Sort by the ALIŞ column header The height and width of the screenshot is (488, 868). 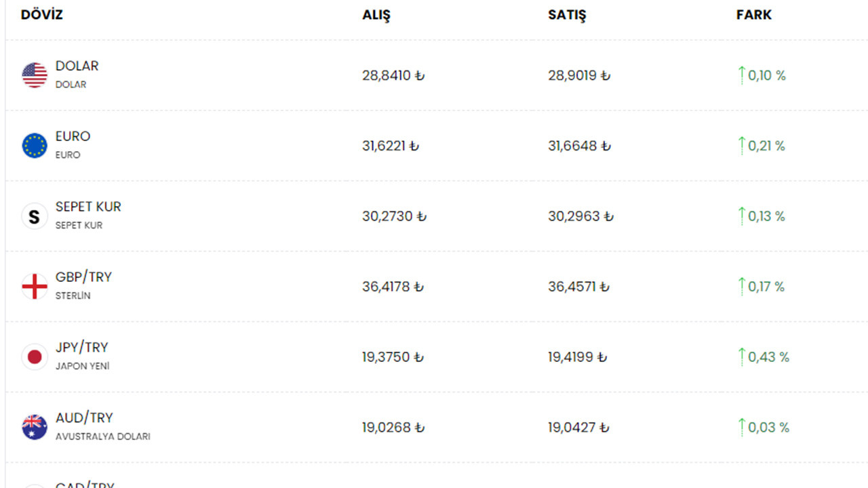(376, 15)
